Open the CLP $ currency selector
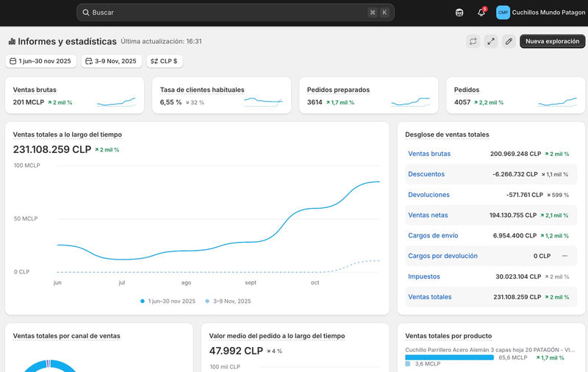The height and width of the screenshot is (372, 588). (165, 61)
